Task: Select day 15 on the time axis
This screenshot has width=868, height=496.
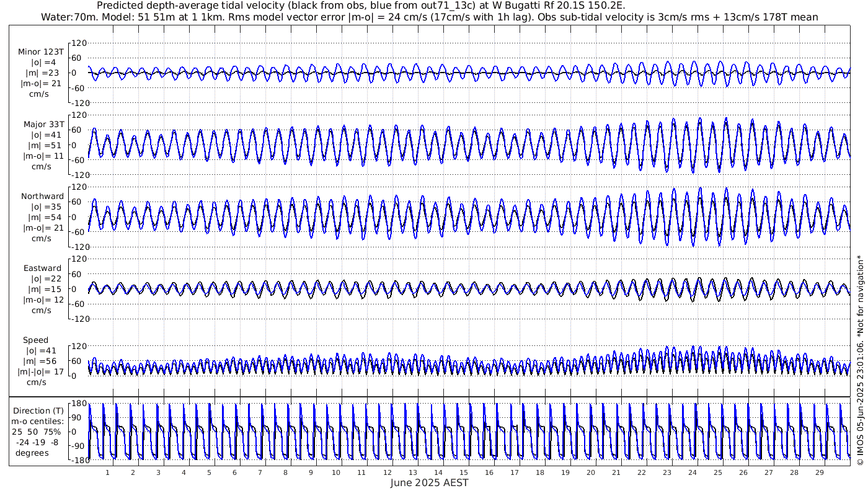Action: [464, 472]
